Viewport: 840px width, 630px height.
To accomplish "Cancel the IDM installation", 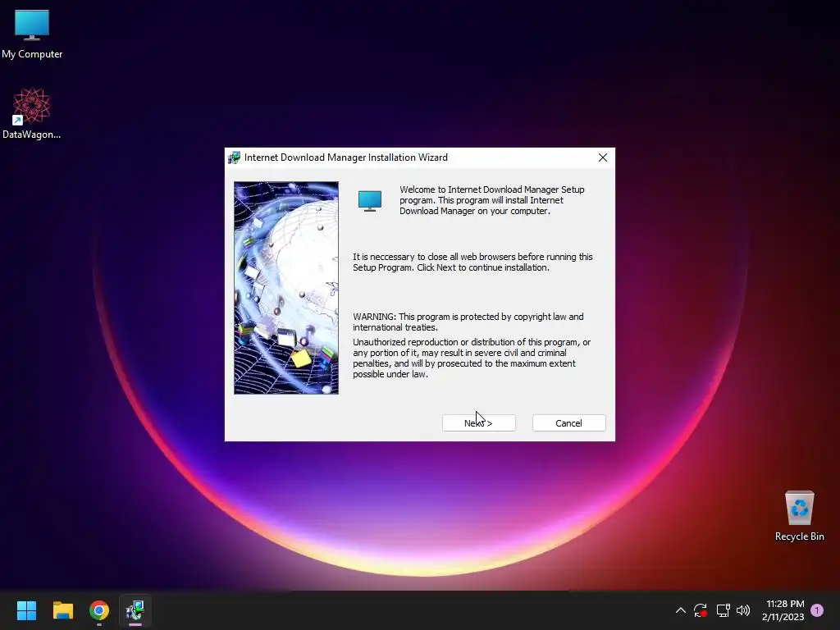I will (569, 422).
